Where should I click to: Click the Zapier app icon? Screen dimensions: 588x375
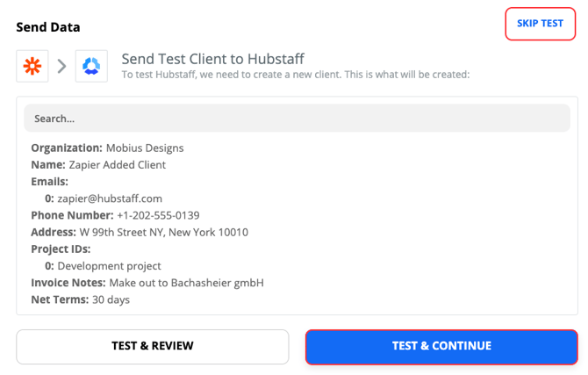32,66
